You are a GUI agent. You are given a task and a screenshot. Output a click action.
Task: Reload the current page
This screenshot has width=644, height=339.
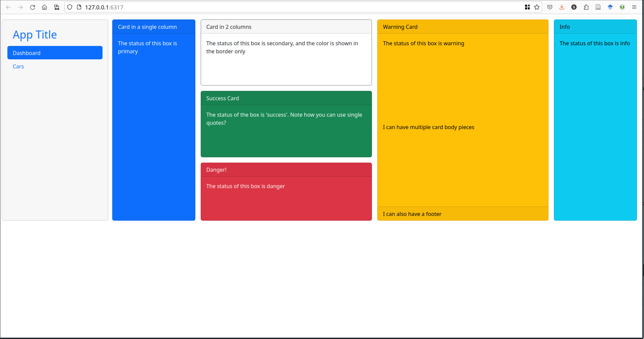[x=33, y=7]
